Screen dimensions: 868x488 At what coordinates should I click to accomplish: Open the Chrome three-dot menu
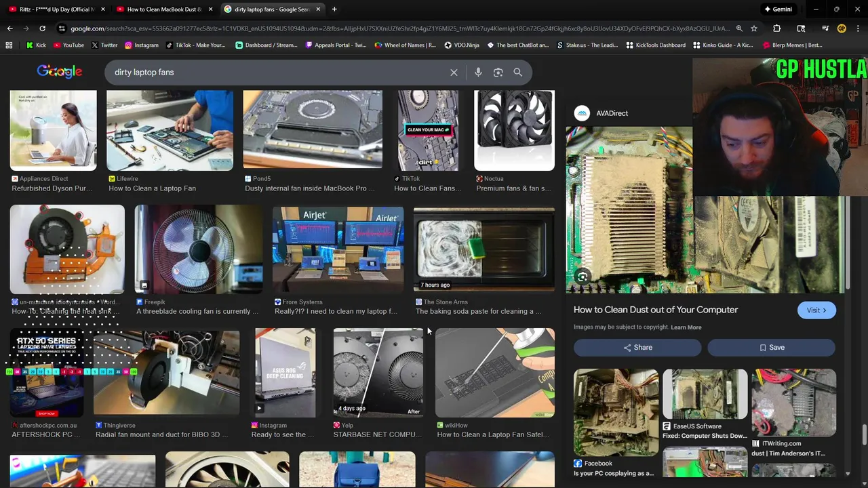pos(858,28)
